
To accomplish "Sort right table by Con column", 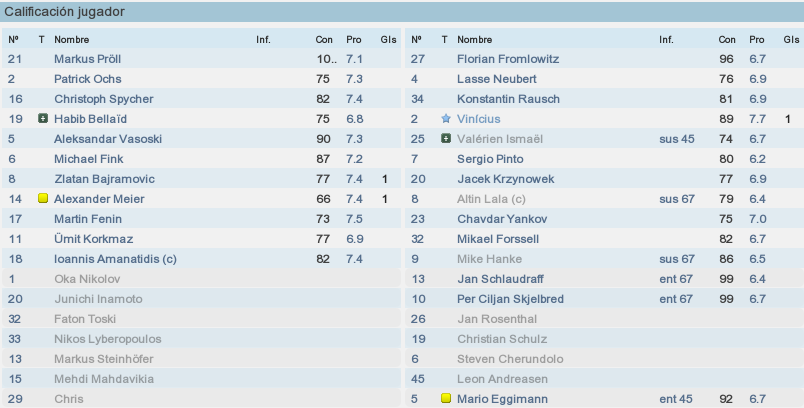I will 727,39.
